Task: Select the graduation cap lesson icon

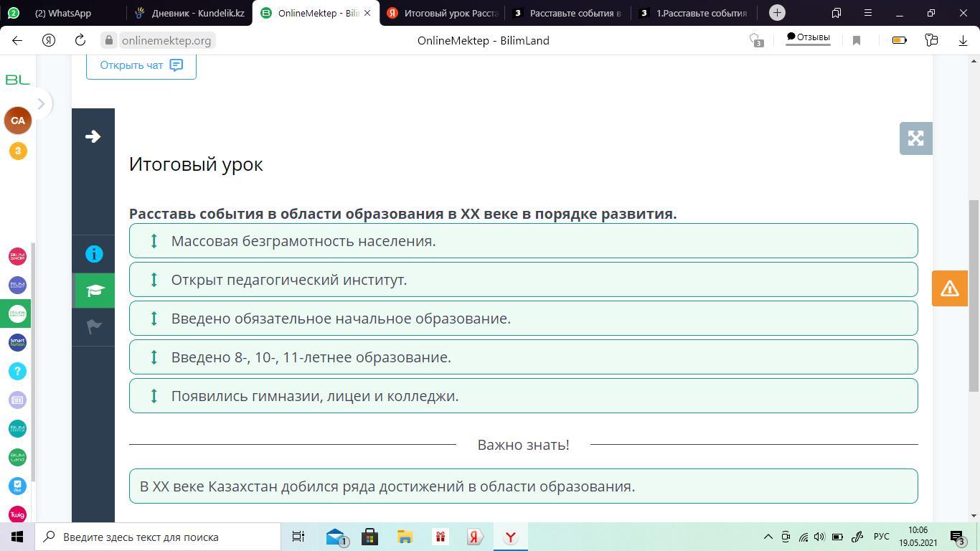Action: (x=94, y=291)
